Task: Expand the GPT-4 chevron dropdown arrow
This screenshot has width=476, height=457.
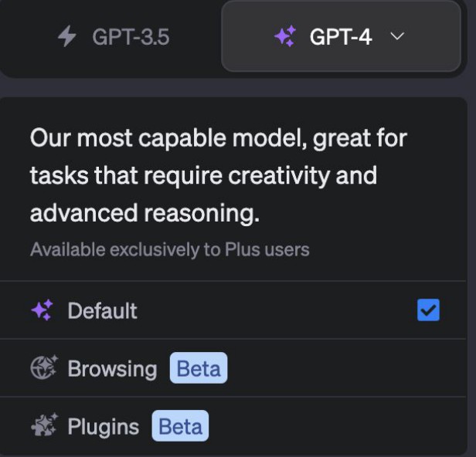Action: point(397,36)
